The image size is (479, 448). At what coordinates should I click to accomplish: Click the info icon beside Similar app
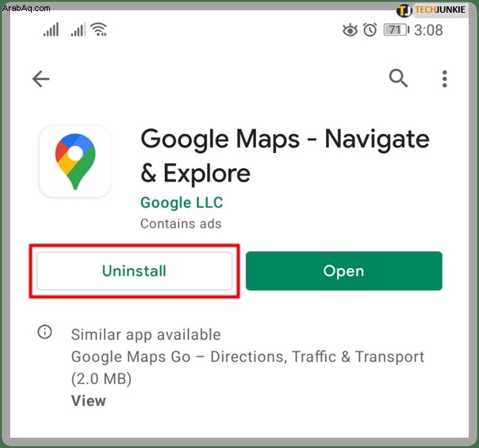44,332
